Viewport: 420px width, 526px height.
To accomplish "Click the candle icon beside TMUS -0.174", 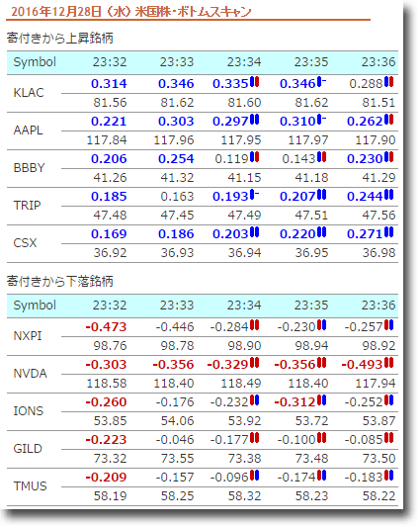I will click(x=322, y=475).
